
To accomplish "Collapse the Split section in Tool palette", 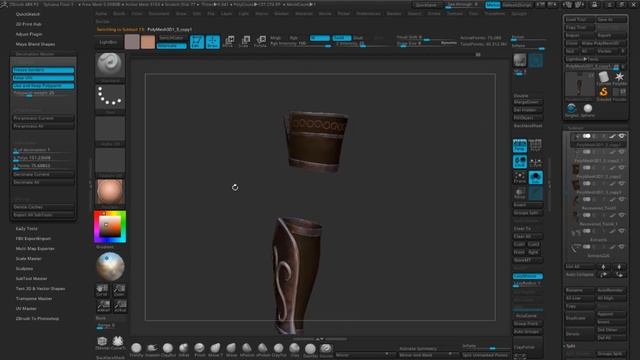I will tap(570, 346).
